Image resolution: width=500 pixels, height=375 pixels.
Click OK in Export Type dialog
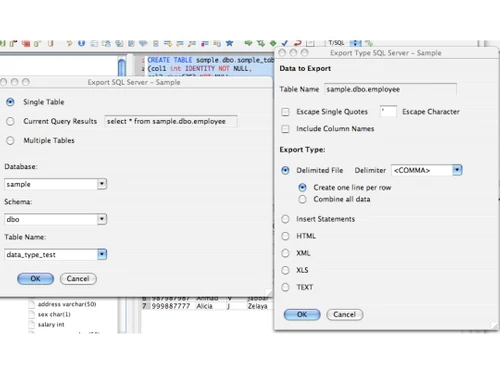point(302,315)
